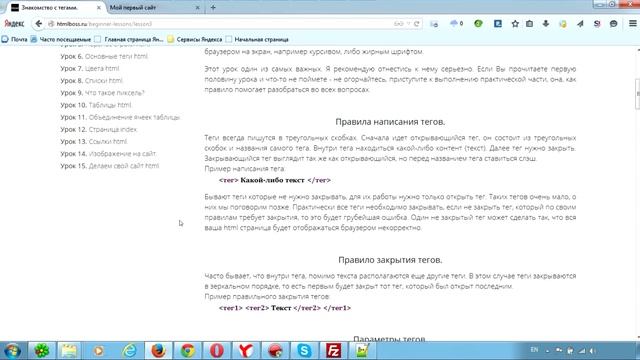Click code example '<тег> Какой-либо текст </тег>'
640x360 pixels.
(275, 180)
